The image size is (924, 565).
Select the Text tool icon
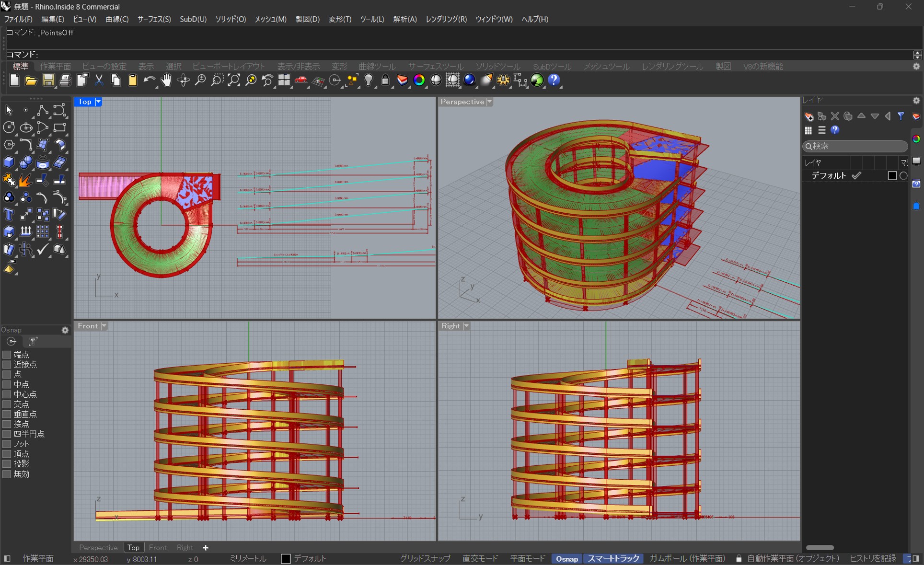9,215
